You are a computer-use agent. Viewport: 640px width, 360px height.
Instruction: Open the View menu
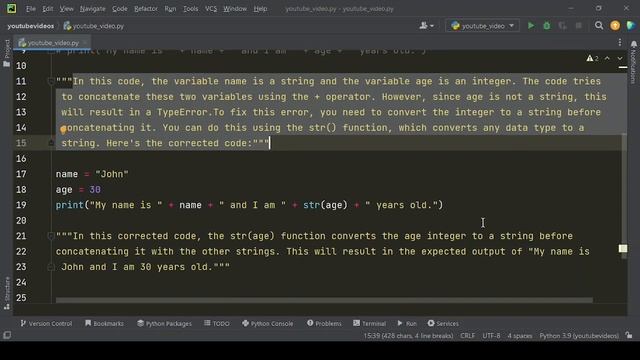point(67,9)
